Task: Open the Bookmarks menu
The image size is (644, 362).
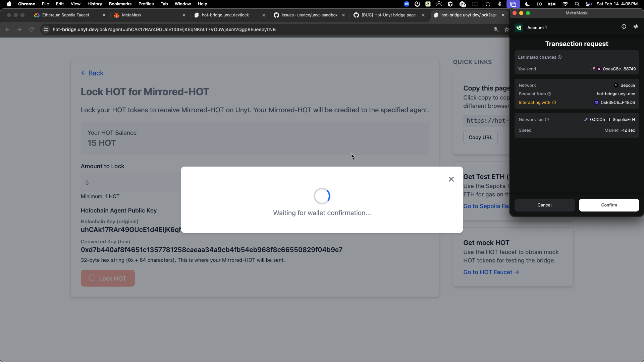Action: coord(120,4)
